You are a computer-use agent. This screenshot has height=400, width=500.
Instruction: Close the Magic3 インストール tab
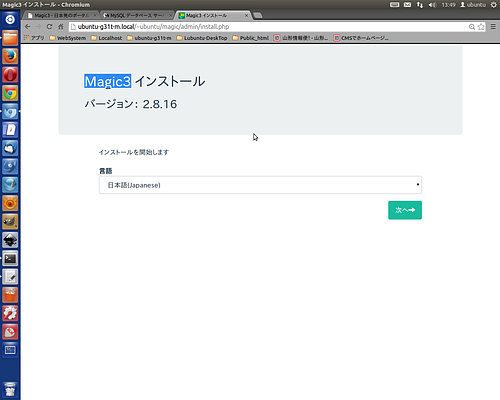tap(246, 15)
